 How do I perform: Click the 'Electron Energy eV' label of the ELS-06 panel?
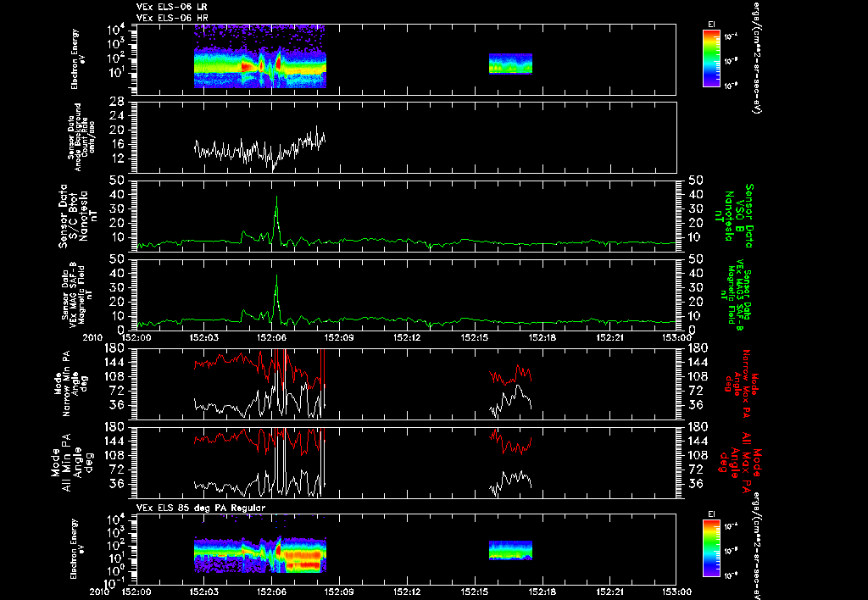coord(76,59)
